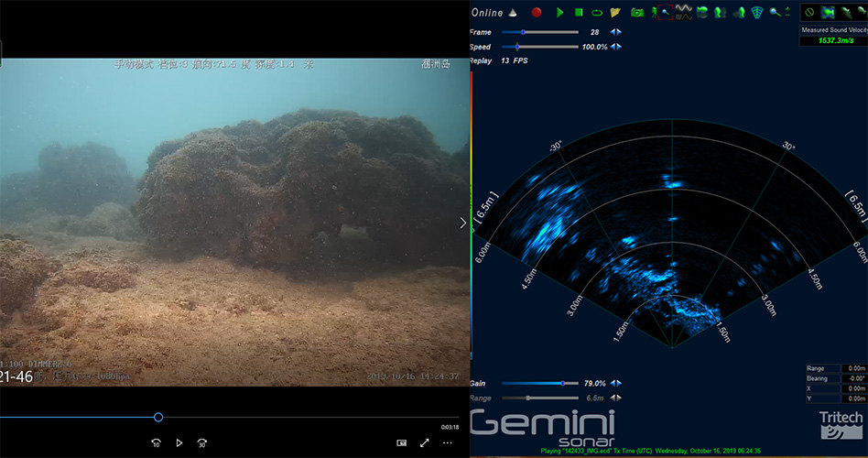Stop sonar replay with green square
Screen dimensions: 868x458
point(579,12)
